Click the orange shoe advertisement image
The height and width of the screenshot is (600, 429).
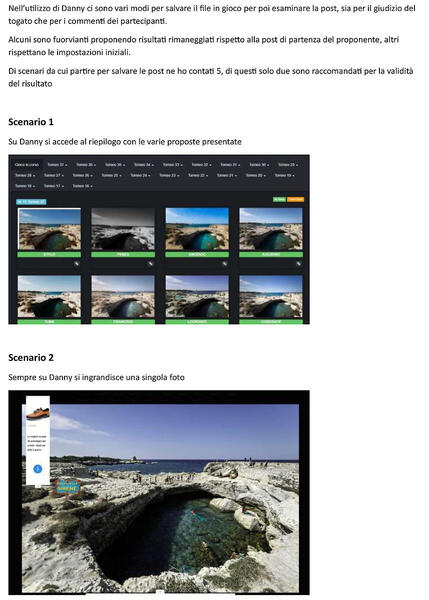[38, 413]
